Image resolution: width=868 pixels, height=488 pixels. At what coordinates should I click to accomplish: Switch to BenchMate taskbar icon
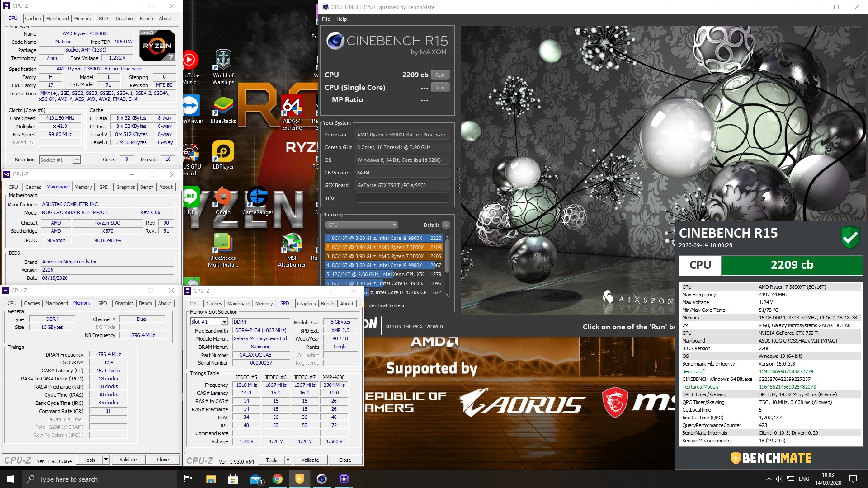299,479
